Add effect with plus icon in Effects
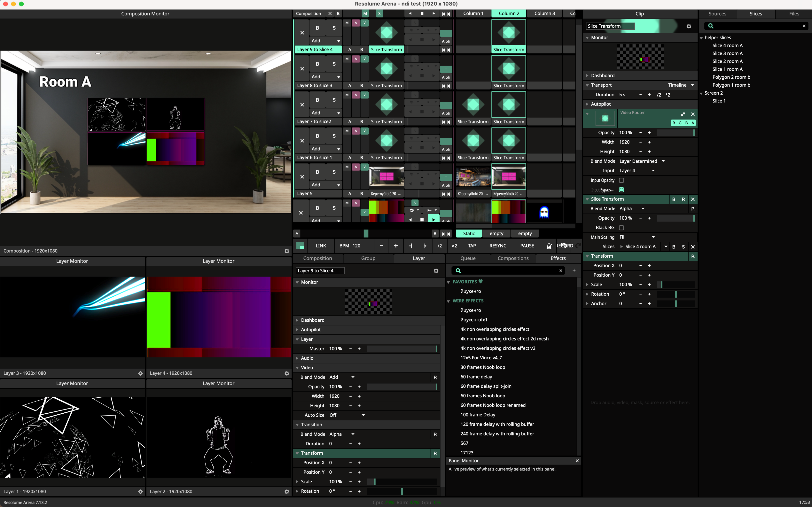The height and width of the screenshot is (507, 812). [x=574, y=270]
